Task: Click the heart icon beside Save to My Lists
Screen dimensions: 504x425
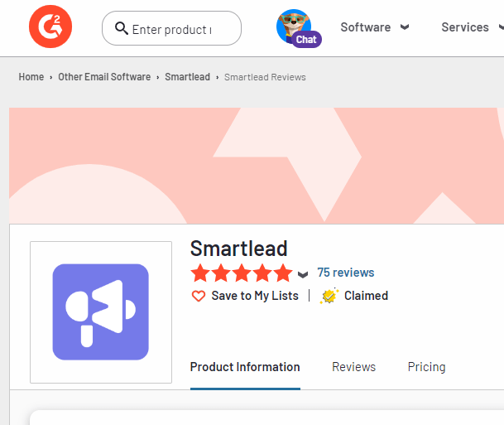Action: [198, 296]
